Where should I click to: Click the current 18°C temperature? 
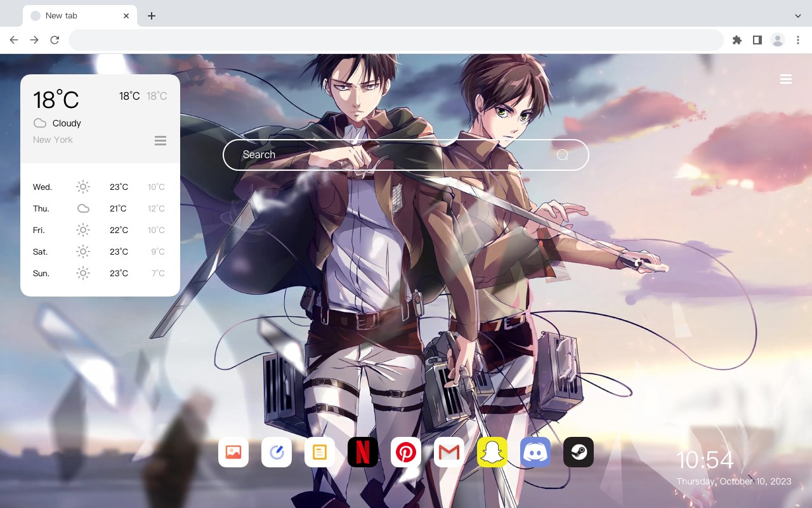click(56, 100)
